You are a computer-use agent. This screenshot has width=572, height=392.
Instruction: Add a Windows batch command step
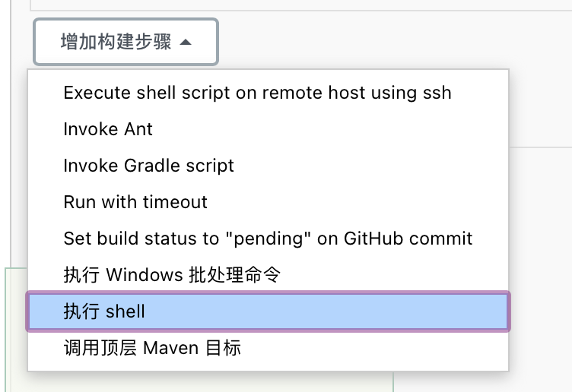[268, 275]
